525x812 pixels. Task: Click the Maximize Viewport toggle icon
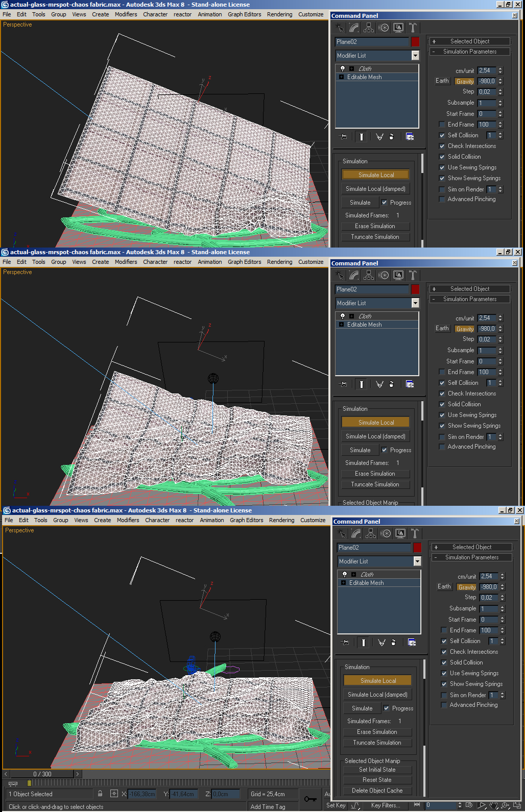pos(517,805)
